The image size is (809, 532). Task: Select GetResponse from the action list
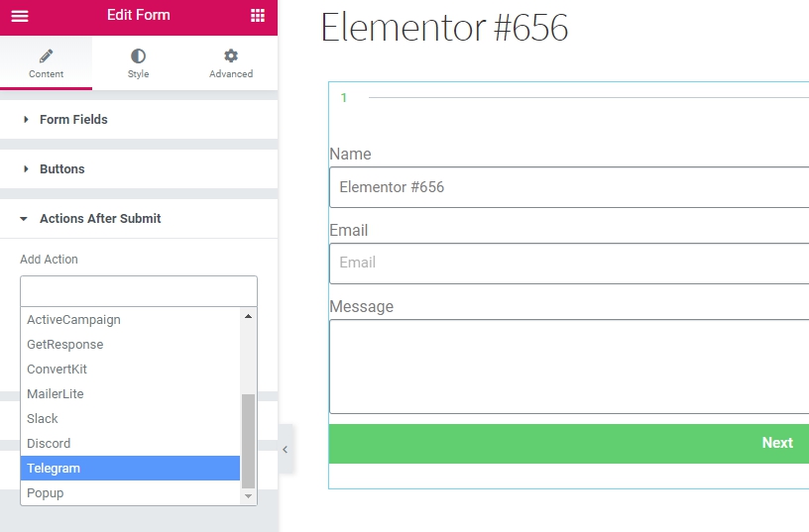click(131, 345)
